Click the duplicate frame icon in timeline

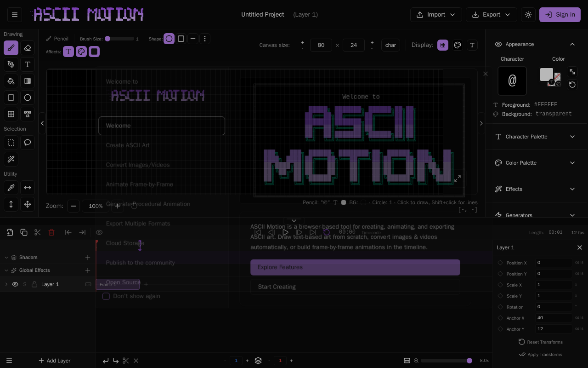[24, 232]
